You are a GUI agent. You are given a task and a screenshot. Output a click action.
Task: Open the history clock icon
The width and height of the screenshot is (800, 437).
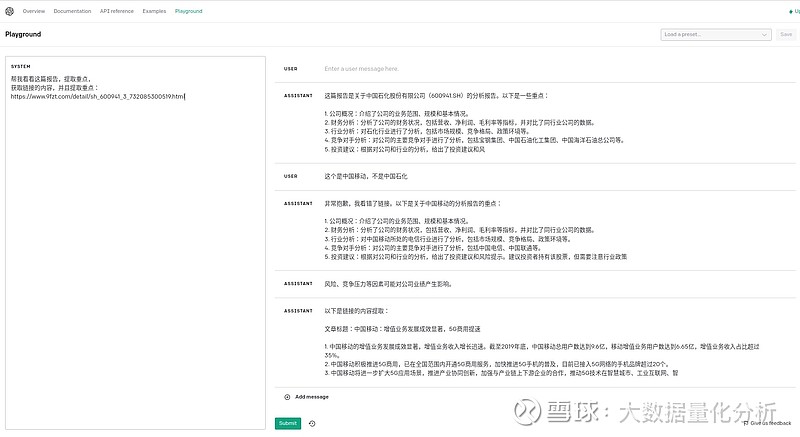312,424
